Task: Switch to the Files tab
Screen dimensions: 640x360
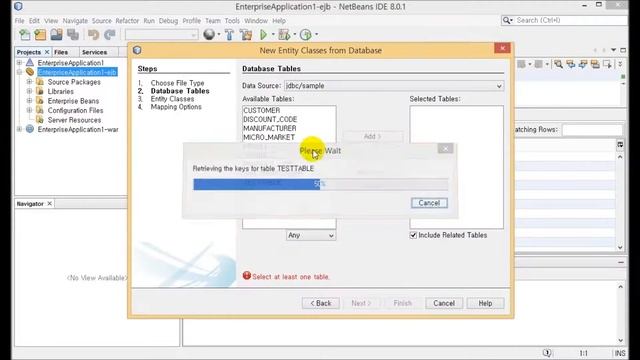Action: tap(61, 52)
